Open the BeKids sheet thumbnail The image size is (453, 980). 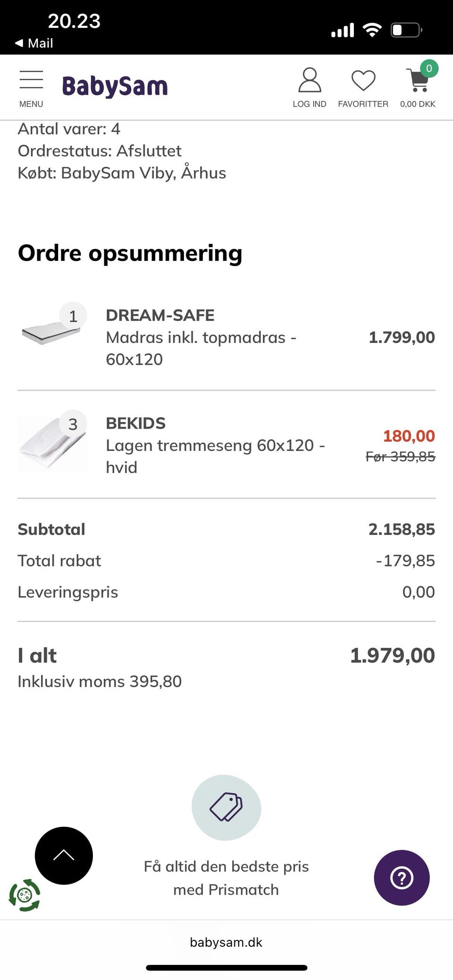pyautogui.click(x=52, y=443)
